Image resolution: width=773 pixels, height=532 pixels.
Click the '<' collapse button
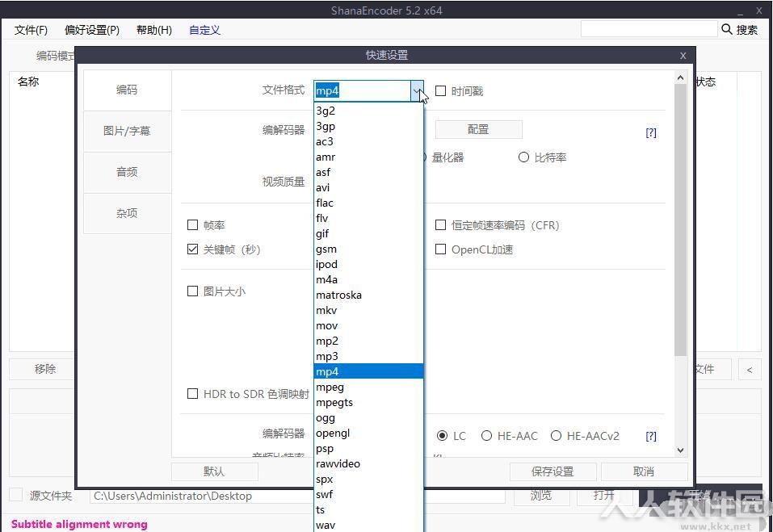[x=750, y=370]
